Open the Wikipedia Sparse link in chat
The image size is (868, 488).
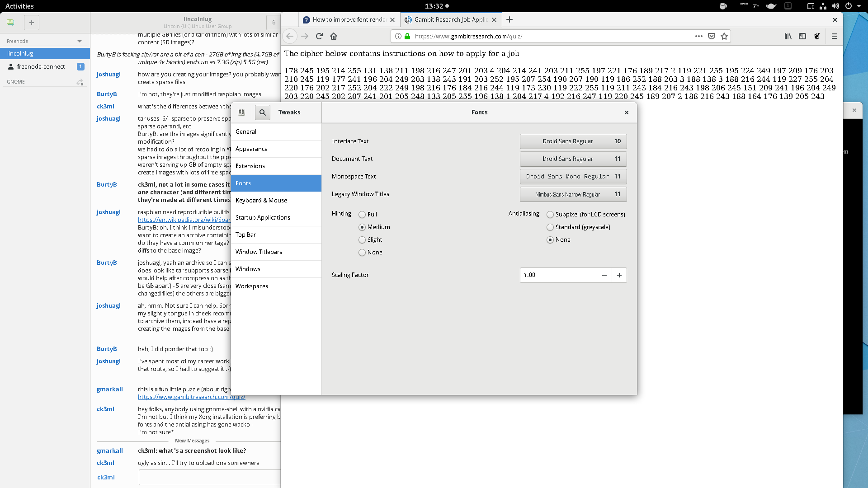[184, 220]
